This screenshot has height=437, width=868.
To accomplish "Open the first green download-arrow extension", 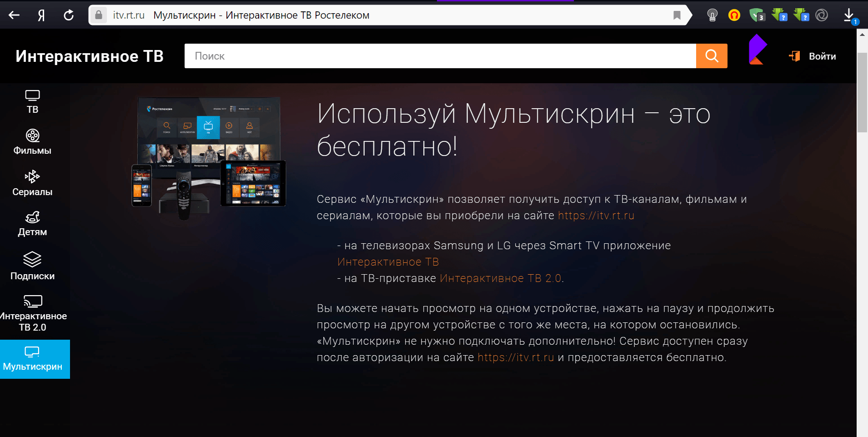I will [x=779, y=15].
